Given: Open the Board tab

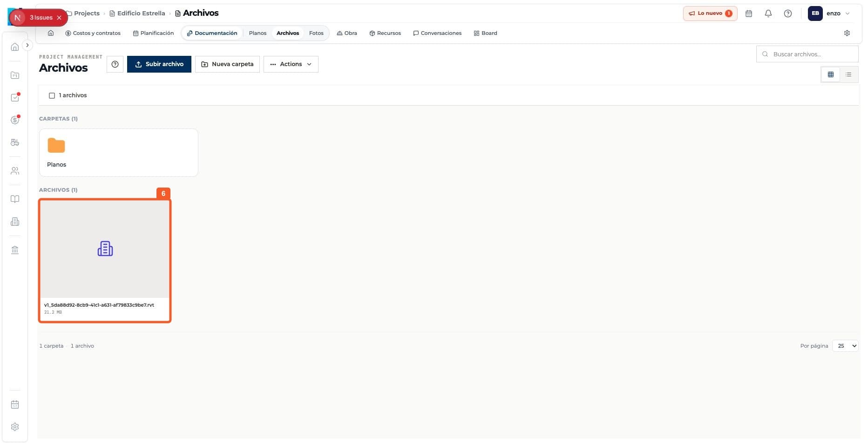Looking at the screenshot, I should tap(485, 33).
